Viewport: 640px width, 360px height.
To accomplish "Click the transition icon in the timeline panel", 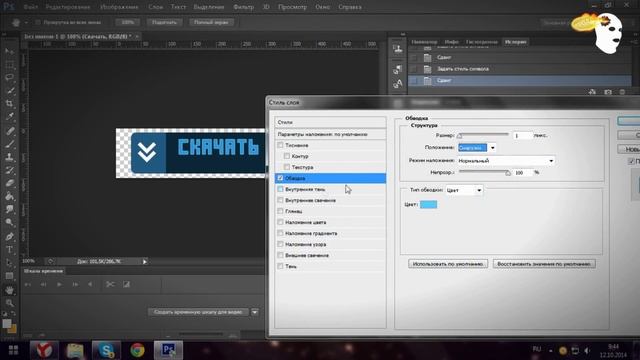I will tap(127, 284).
